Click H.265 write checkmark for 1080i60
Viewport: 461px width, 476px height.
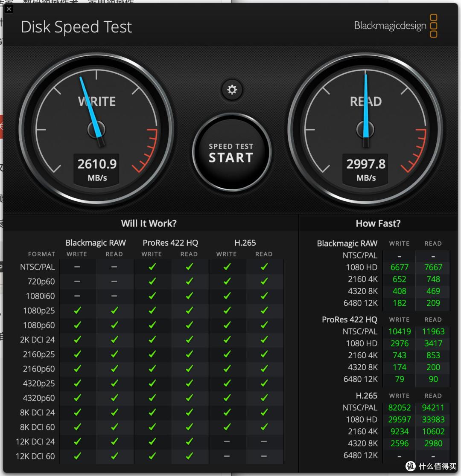(x=227, y=296)
